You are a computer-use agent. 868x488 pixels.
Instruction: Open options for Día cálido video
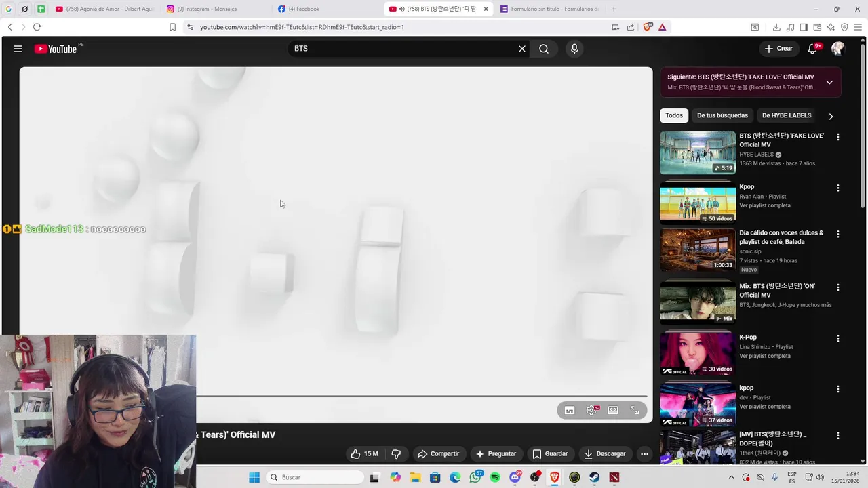[838, 234]
